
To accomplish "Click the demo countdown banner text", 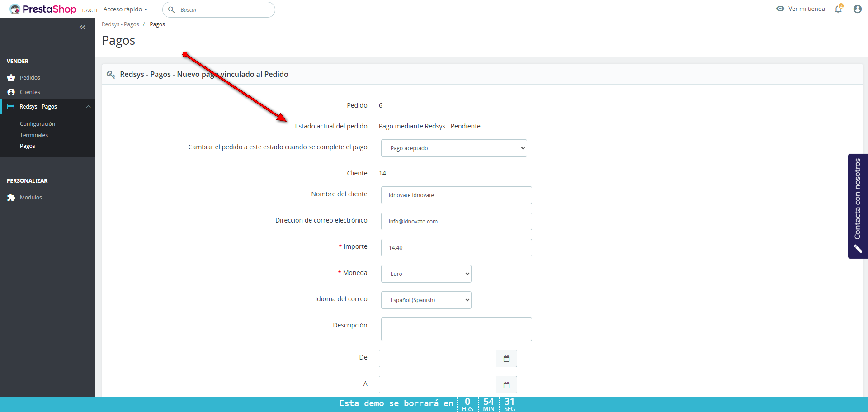I will point(396,403).
